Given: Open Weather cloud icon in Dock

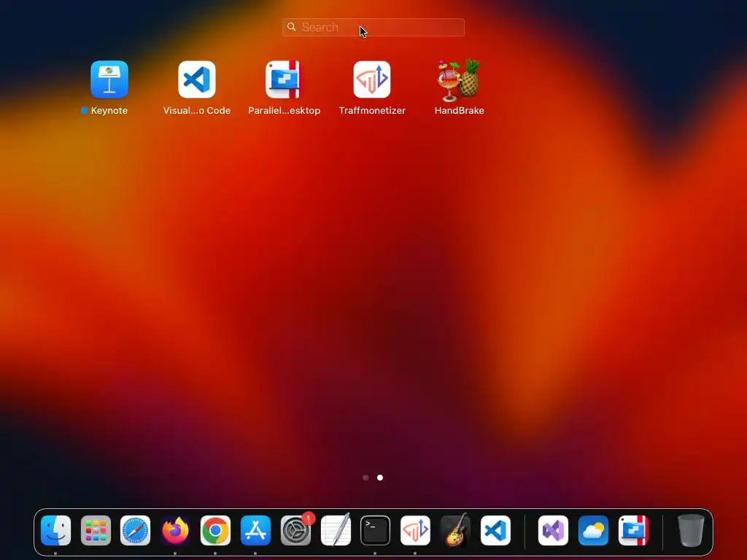Looking at the screenshot, I should coord(593,530).
